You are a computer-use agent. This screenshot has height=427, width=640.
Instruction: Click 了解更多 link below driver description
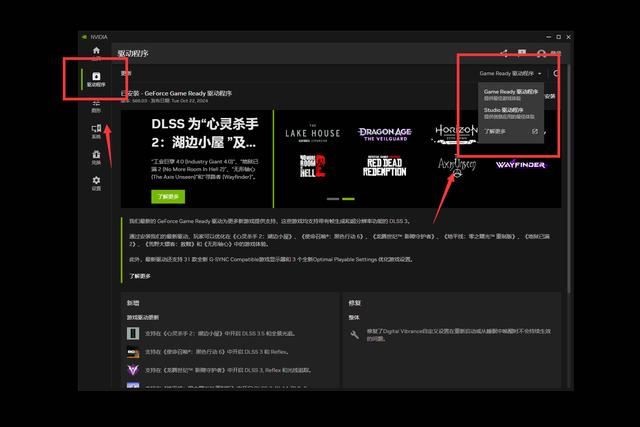[x=140, y=276]
